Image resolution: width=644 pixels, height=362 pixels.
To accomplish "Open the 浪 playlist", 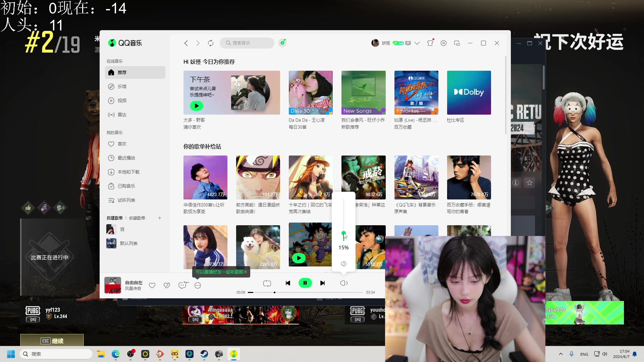I will coord(135,229).
